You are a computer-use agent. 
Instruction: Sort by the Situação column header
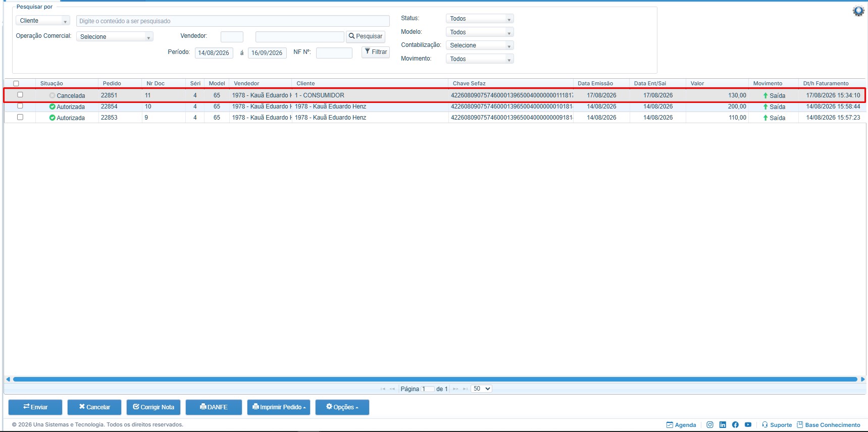(x=52, y=84)
